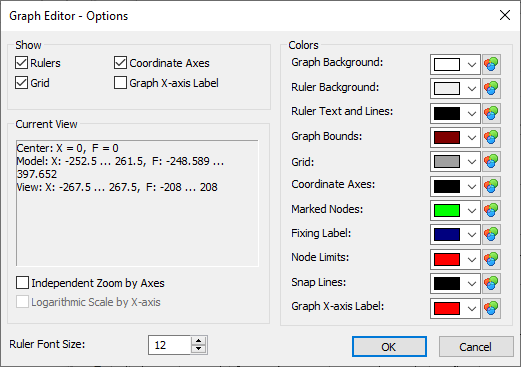Click into the Ruler Font Size field
The image size is (521, 367).
pyautogui.click(x=170, y=345)
